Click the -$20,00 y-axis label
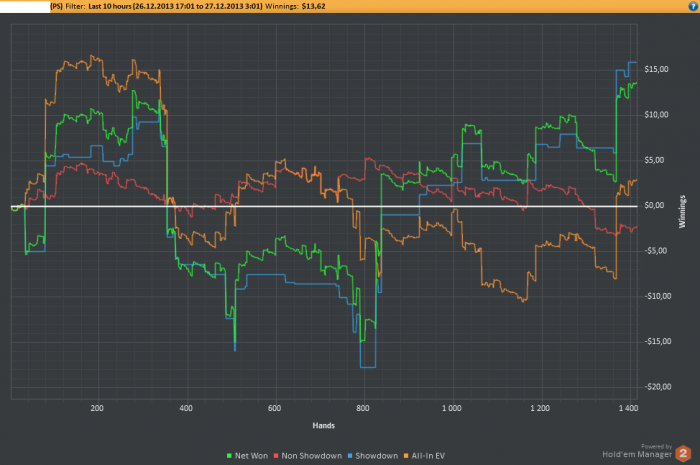This screenshot has height=465, width=700. coord(656,386)
